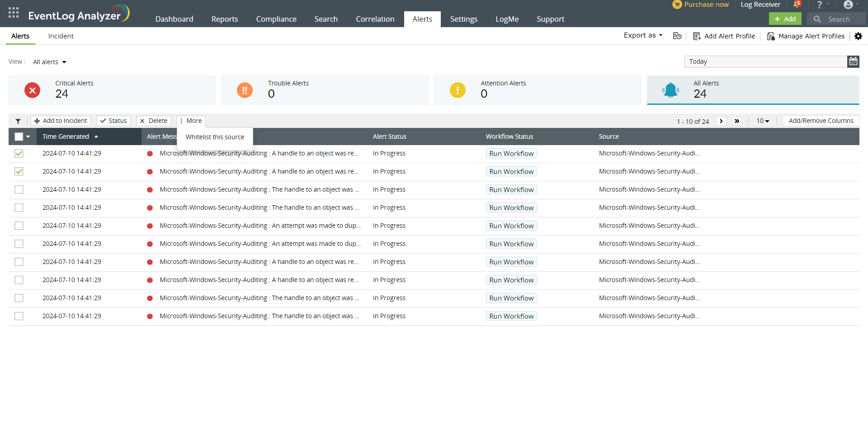
Task: Open the Export as dropdown
Action: 643,35
